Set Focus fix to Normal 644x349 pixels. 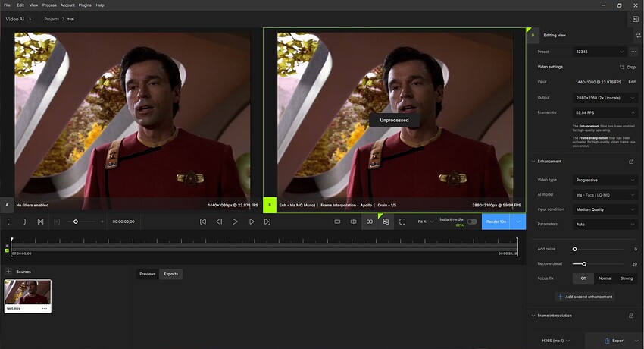click(x=605, y=278)
